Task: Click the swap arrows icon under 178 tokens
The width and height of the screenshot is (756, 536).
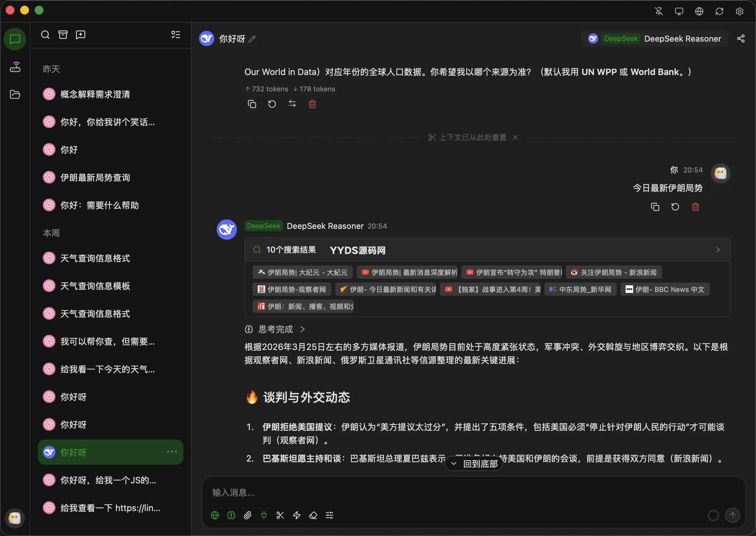Action: (292, 104)
